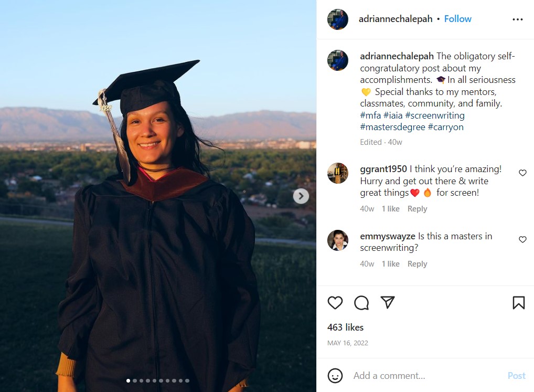This screenshot has width=534, height=392.
Task: See who liked emmyswayze's comment via 1 like
Action: (x=390, y=263)
